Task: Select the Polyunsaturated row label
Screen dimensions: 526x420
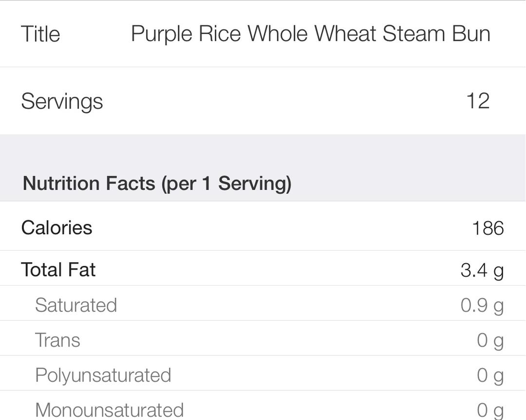Action: (x=103, y=375)
